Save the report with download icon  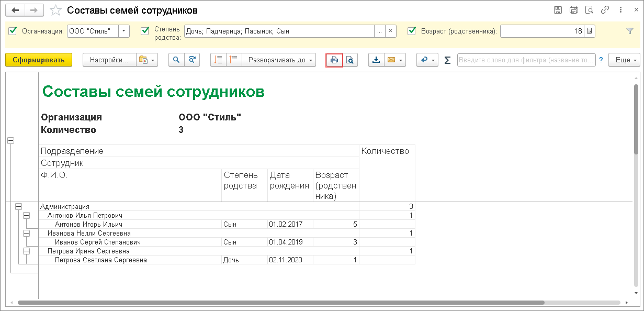coord(376,60)
